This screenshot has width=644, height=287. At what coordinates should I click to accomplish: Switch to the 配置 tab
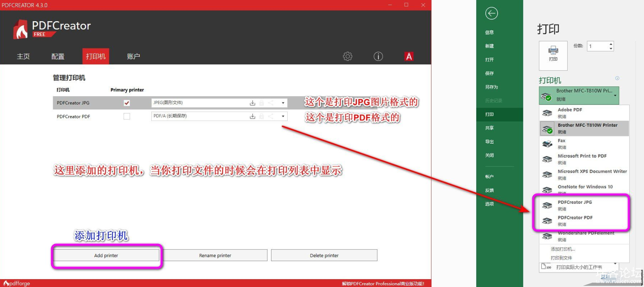click(x=58, y=57)
